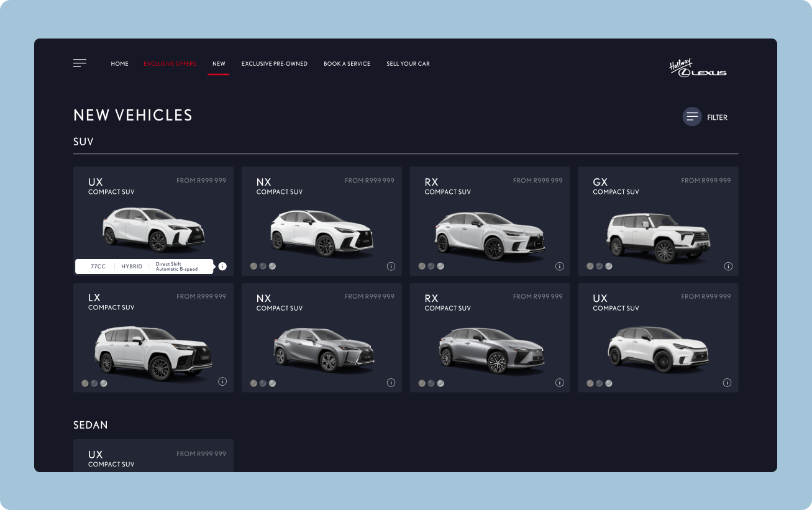Show info for the white NX card
Screen dimensions: 812x510
391,266
